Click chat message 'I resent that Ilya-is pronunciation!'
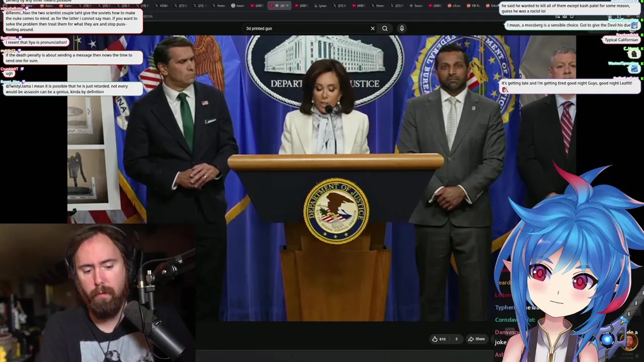 pos(36,42)
